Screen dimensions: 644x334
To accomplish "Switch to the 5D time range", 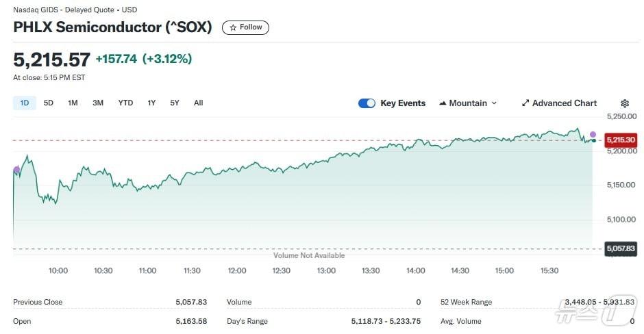I will coord(49,103).
